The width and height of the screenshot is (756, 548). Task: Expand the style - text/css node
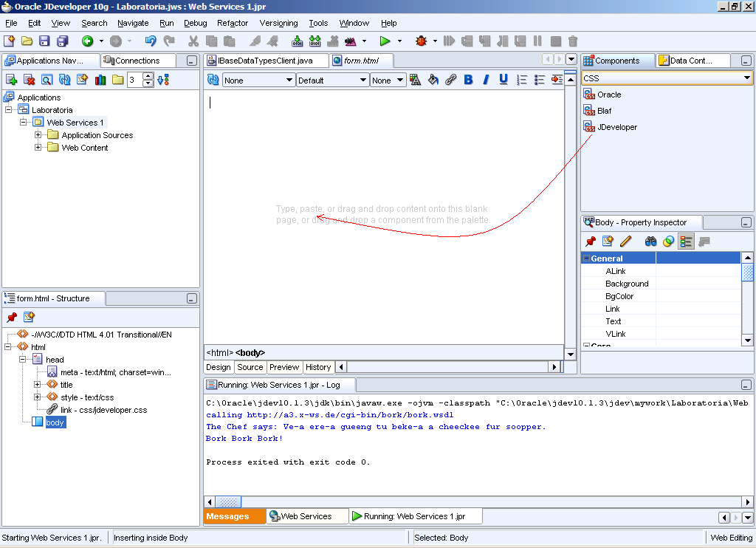point(37,397)
